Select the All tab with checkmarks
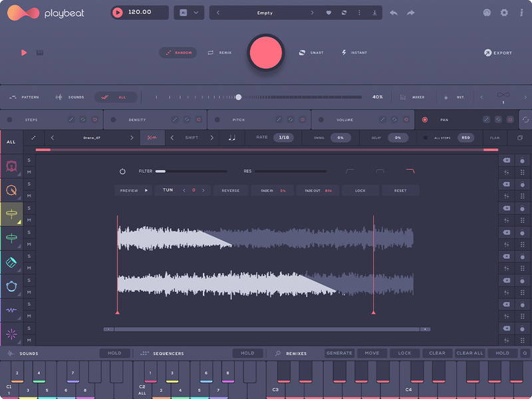Image resolution: width=532 pixels, height=399 pixels. pyautogui.click(x=116, y=97)
